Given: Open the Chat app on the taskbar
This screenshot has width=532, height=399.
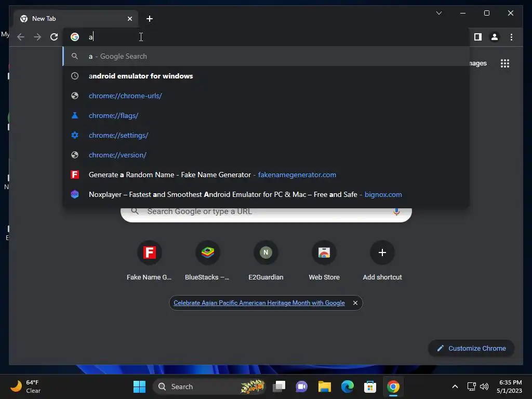Looking at the screenshot, I should [302, 387].
